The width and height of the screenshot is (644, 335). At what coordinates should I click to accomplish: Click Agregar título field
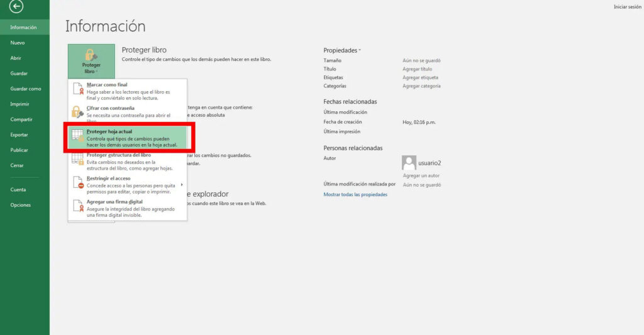417,69
